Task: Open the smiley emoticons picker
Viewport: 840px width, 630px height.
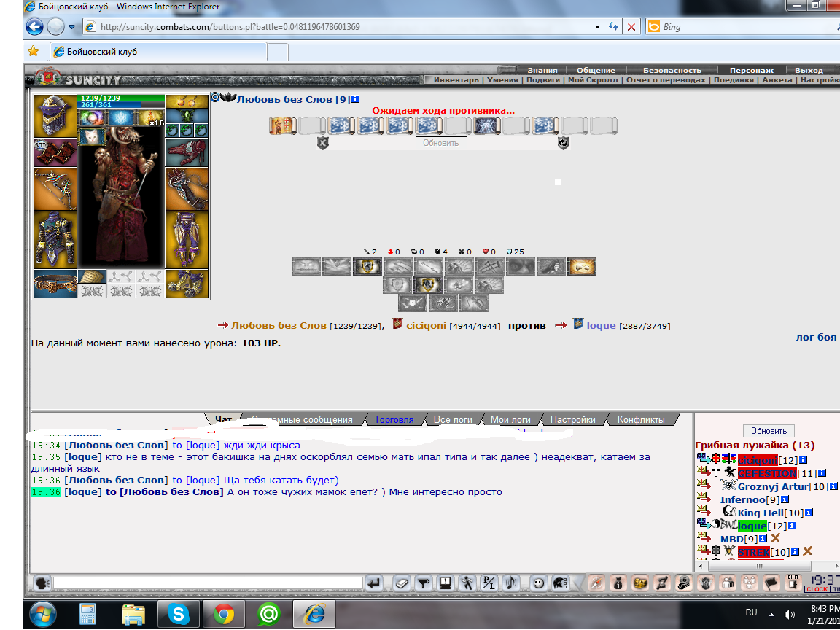Action: [538, 583]
